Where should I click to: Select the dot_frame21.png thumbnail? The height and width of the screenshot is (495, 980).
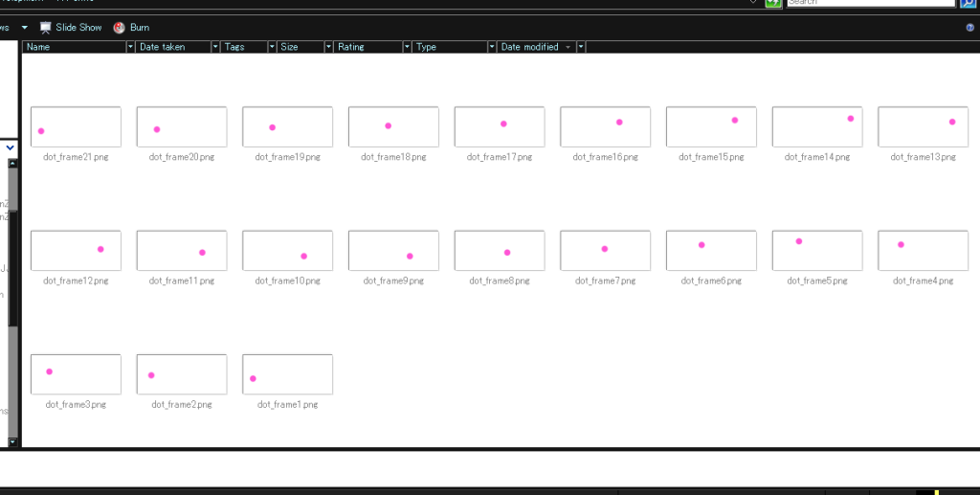tap(76, 127)
